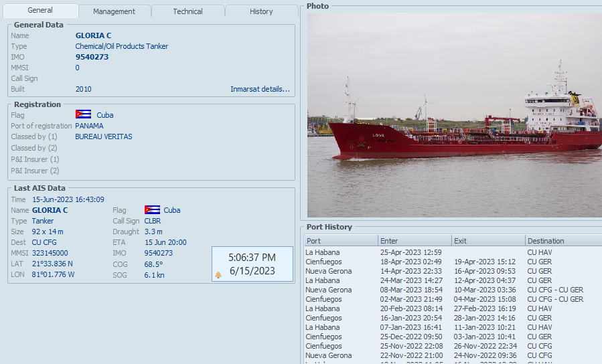This screenshot has height=364, width=602.
Task: Click the Port column header
Action: pos(342,241)
